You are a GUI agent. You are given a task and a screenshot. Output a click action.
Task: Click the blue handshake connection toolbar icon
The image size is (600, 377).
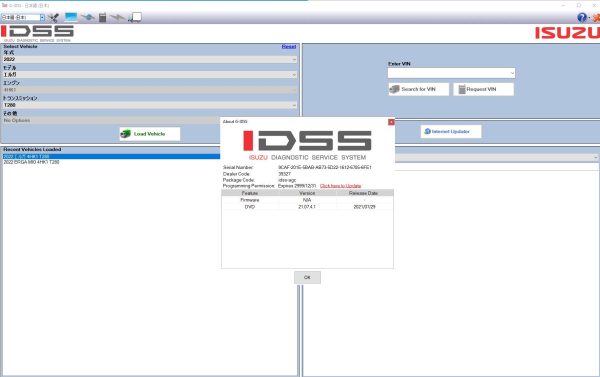pyautogui.click(x=88, y=18)
